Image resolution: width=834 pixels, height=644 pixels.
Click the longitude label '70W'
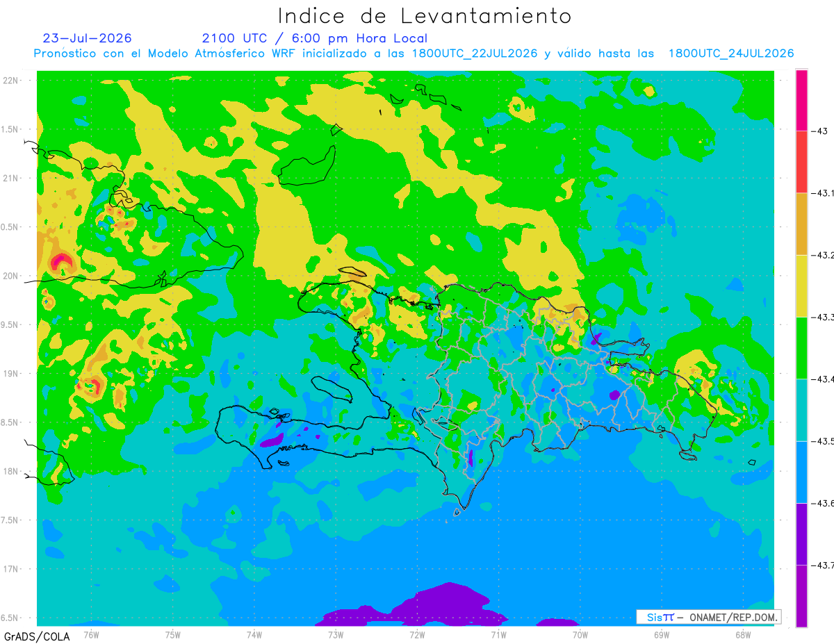point(580,634)
